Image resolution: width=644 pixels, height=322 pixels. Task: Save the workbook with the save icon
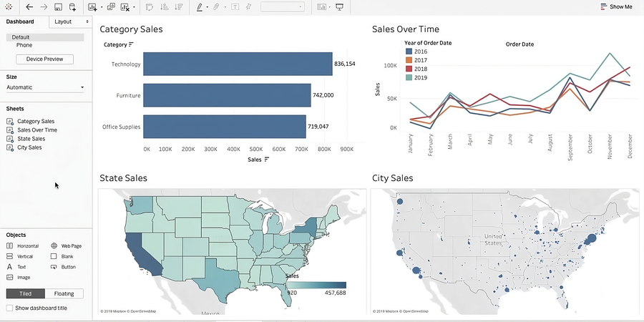[x=59, y=7]
